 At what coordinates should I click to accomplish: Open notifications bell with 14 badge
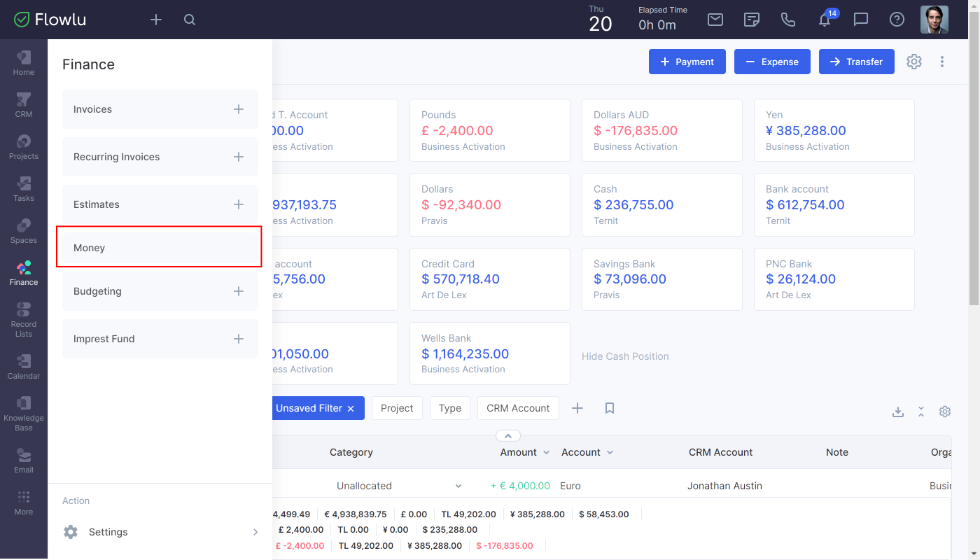[x=826, y=19]
